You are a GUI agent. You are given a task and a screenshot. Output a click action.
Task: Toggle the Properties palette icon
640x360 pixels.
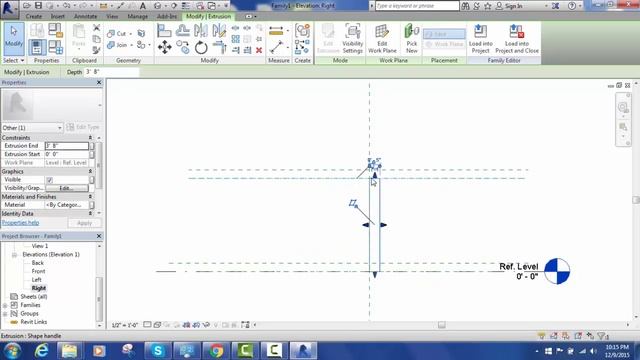pos(37,47)
